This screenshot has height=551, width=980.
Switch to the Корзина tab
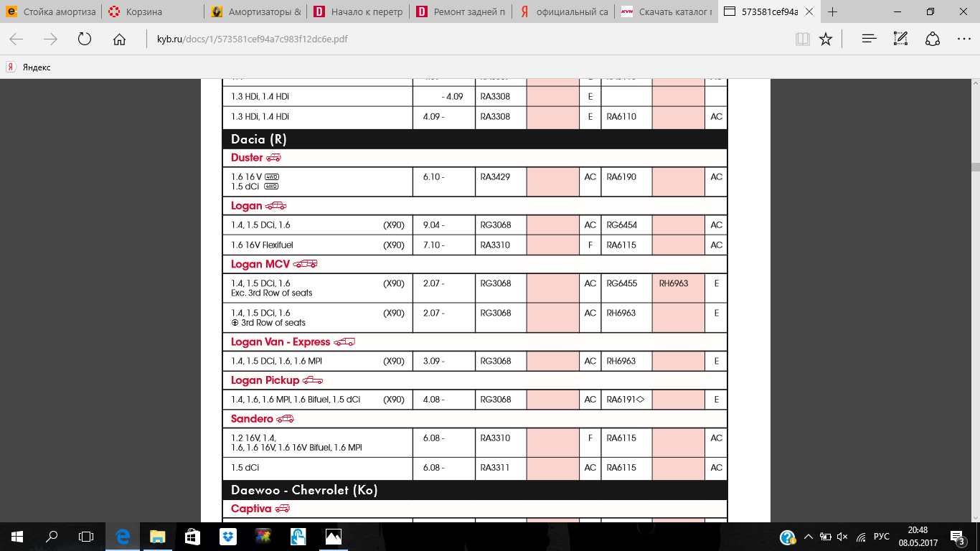point(154,11)
